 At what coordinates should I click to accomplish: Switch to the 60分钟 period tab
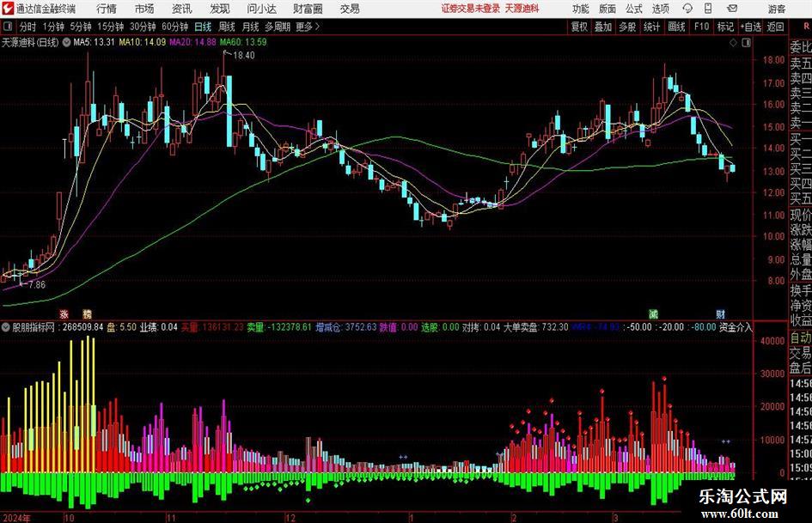click(174, 27)
